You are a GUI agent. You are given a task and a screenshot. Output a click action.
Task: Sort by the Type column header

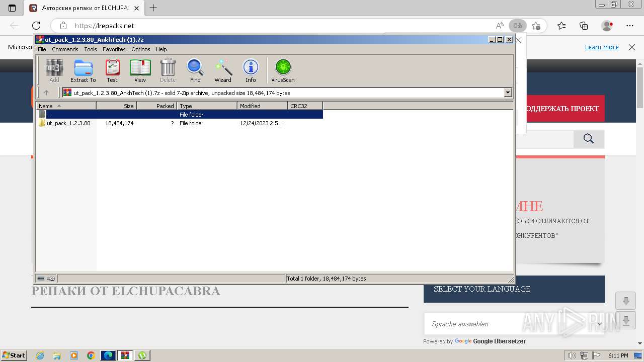[207, 106]
